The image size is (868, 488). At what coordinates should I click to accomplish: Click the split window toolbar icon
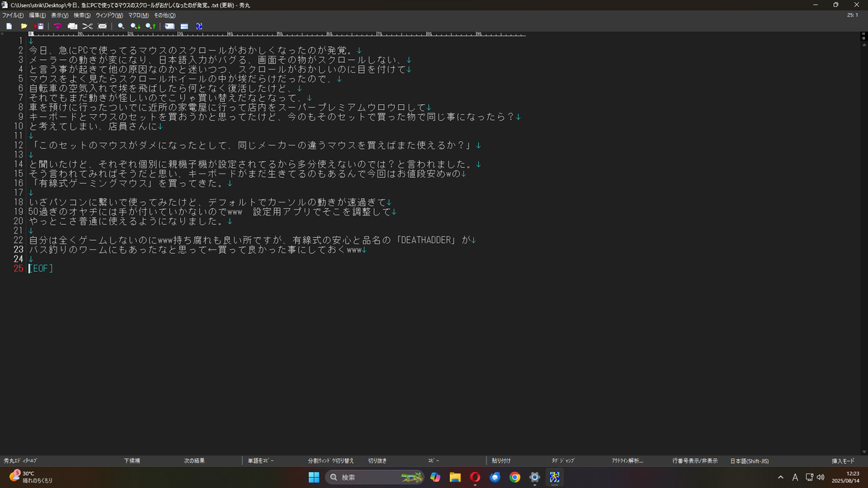coord(184,26)
